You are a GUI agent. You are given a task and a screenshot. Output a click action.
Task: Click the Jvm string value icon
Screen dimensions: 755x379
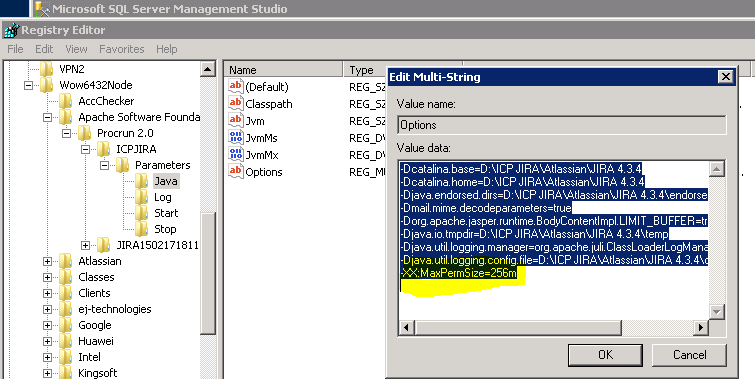tap(235, 120)
